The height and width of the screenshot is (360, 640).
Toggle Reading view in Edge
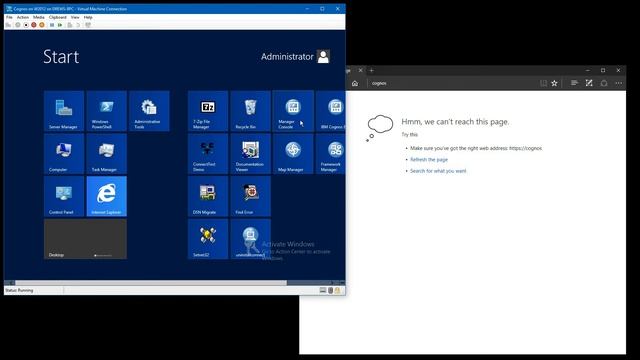point(543,83)
